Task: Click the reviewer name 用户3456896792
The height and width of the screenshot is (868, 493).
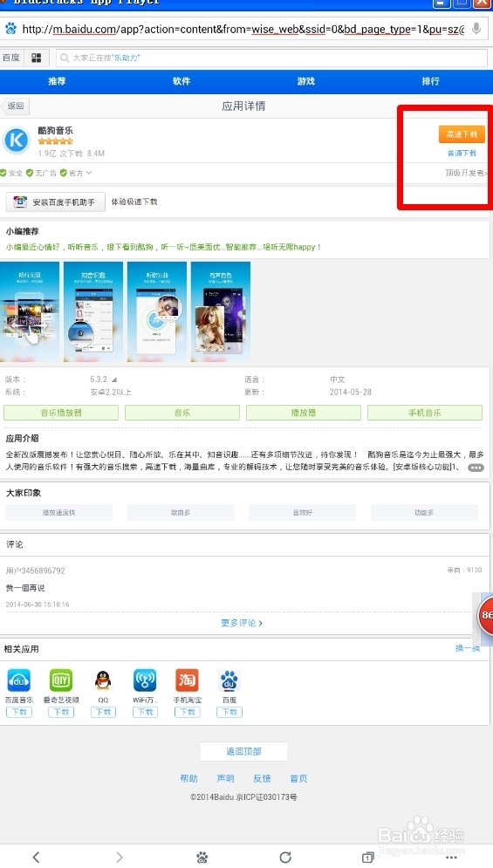Action: coord(36,571)
